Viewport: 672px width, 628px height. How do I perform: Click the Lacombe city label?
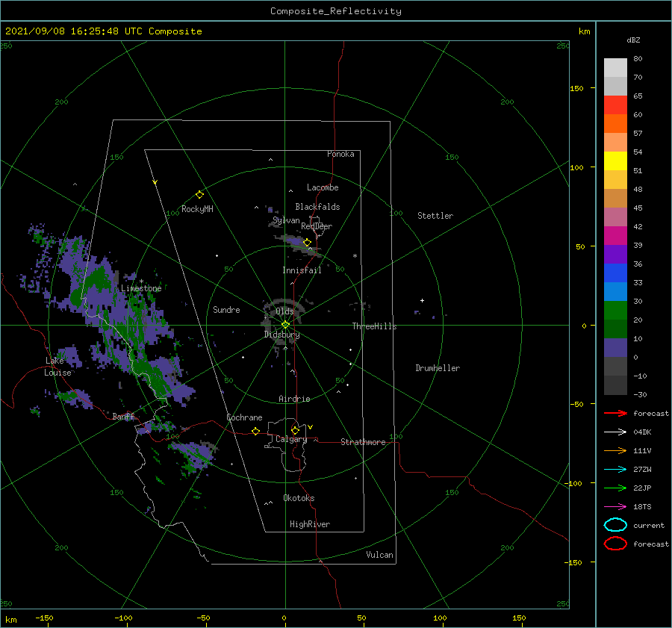323,187
